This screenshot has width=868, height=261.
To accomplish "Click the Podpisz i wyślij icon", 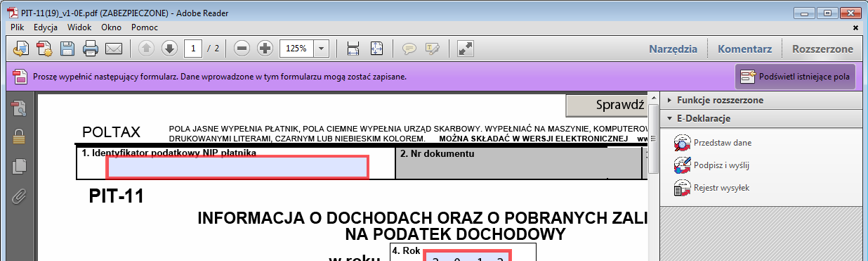I will pos(682,165).
